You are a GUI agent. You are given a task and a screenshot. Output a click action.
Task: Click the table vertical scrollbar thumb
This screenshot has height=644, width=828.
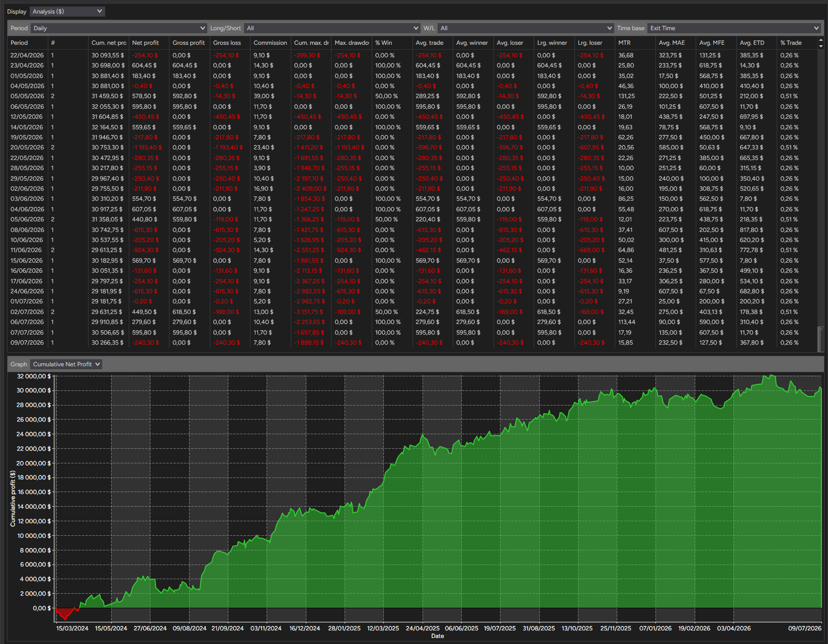point(821,338)
